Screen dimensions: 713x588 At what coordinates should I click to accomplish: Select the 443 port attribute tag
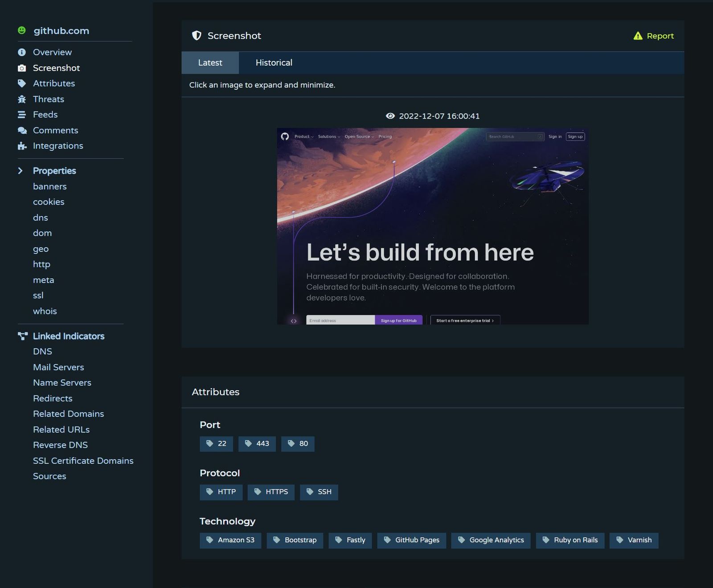257,444
